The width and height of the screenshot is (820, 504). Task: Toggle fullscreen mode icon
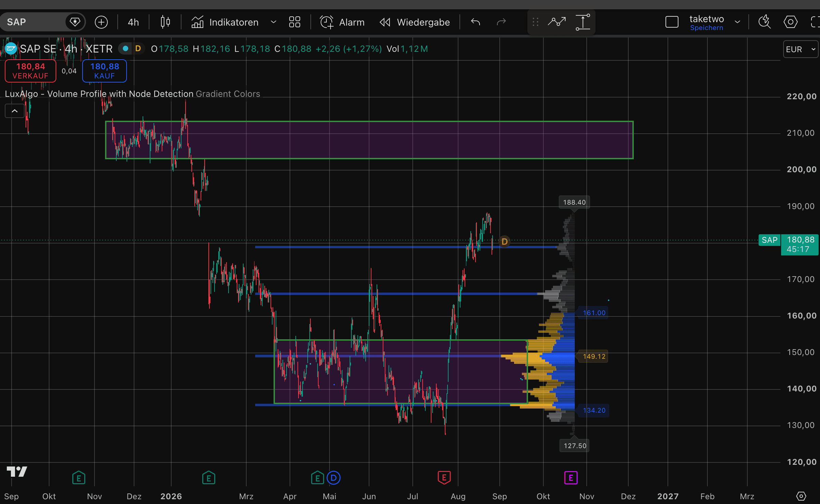(815, 22)
